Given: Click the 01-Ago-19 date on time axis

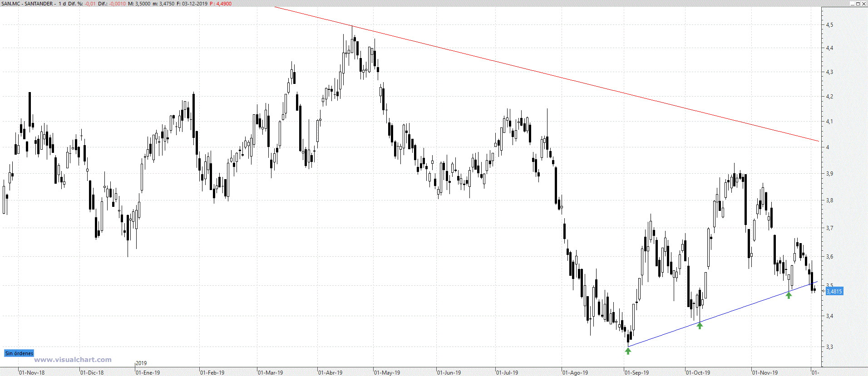Looking at the screenshot, I should pos(575,373).
